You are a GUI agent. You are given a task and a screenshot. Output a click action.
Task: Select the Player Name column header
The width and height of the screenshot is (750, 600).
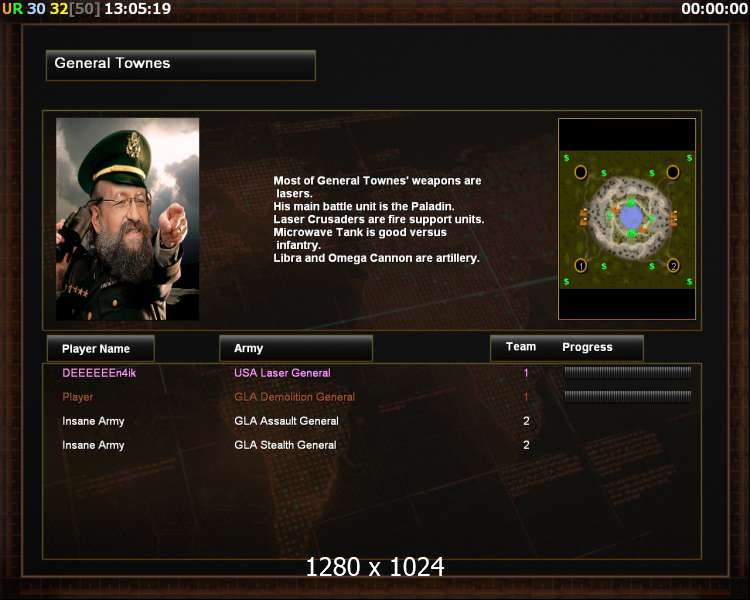(x=101, y=348)
